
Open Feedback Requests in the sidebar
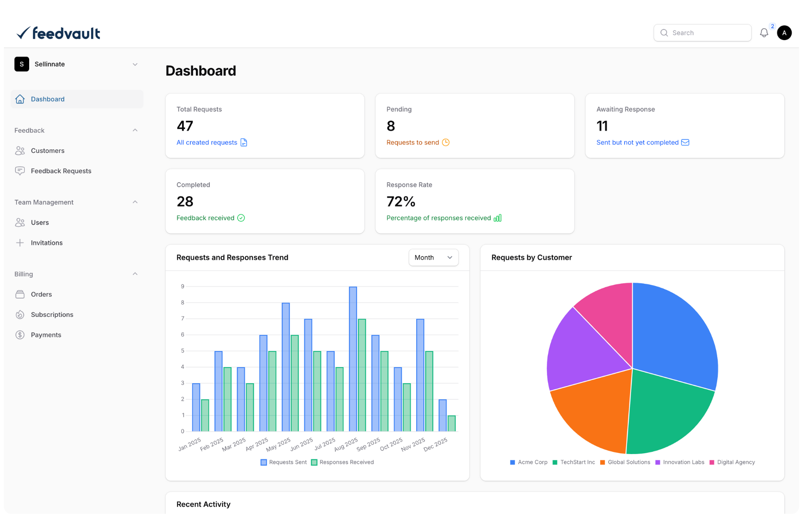point(61,171)
